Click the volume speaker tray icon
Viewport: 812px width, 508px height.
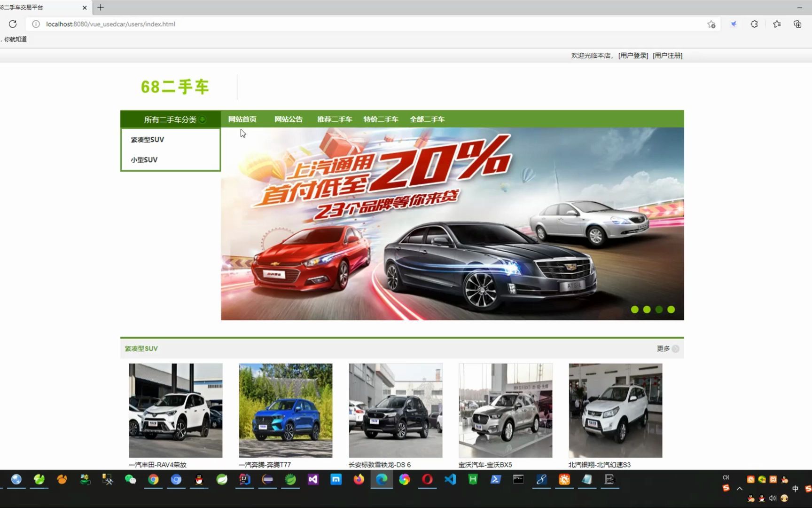773,498
